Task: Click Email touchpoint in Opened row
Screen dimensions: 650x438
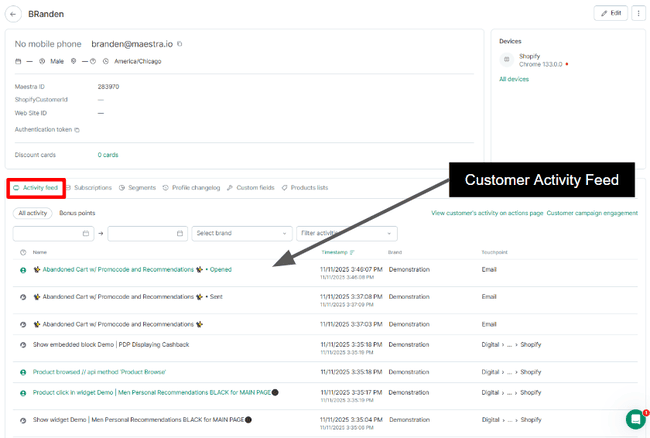Action: pos(489,270)
